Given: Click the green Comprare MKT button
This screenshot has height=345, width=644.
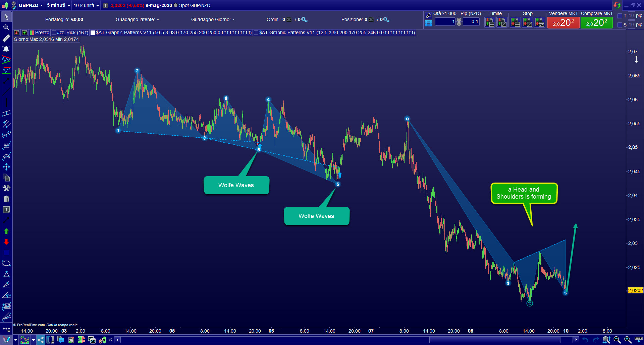Looking at the screenshot, I should [x=597, y=22].
